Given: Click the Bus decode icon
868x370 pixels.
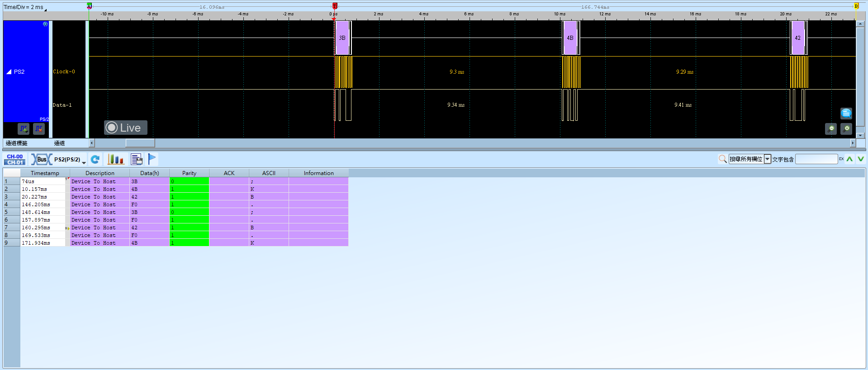Looking at the screenshot, I should pos(41,159).
